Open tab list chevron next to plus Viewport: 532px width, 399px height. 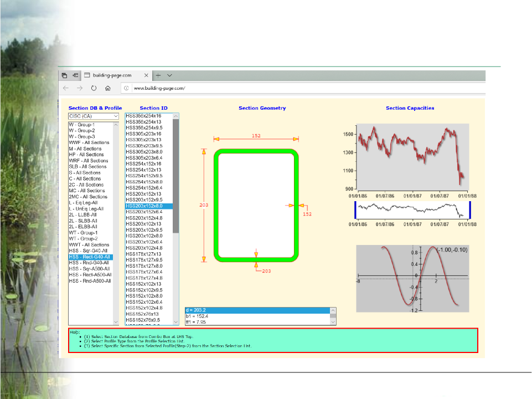point(169,75)
